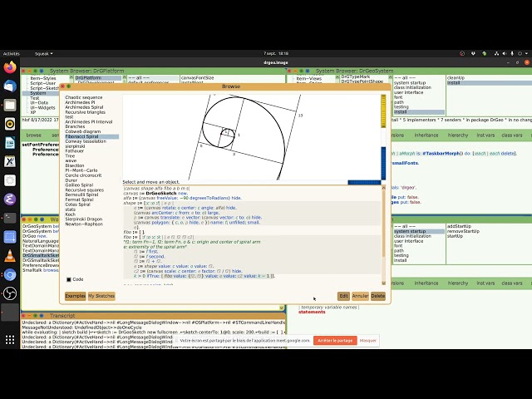
Task: Click the volume icon in top bar
Action: [x=505, y=53]
